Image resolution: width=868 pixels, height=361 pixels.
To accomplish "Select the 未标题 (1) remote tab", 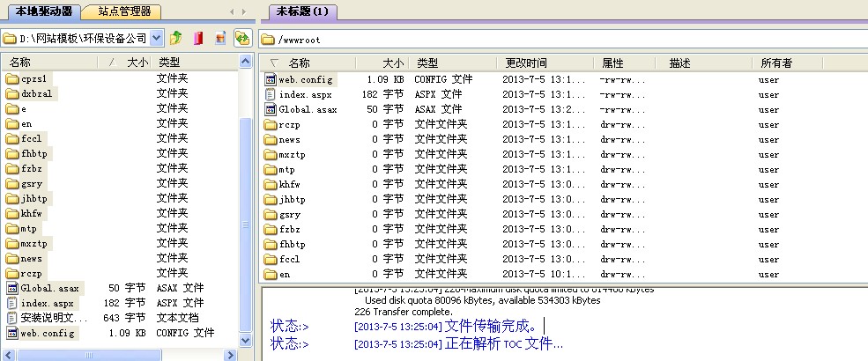I will coord(302,11).
